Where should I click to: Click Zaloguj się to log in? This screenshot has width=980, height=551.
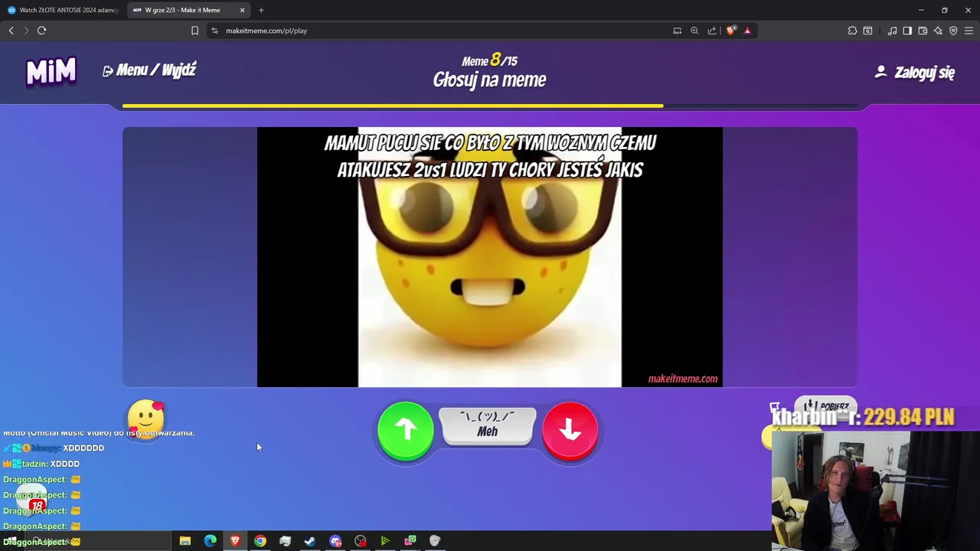(x=924, y=73)
